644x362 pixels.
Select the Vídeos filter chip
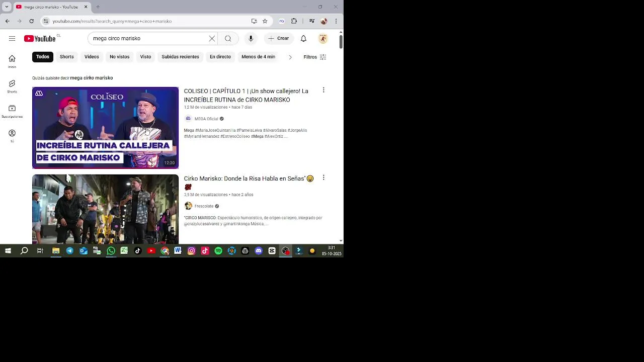coord(92,57)
